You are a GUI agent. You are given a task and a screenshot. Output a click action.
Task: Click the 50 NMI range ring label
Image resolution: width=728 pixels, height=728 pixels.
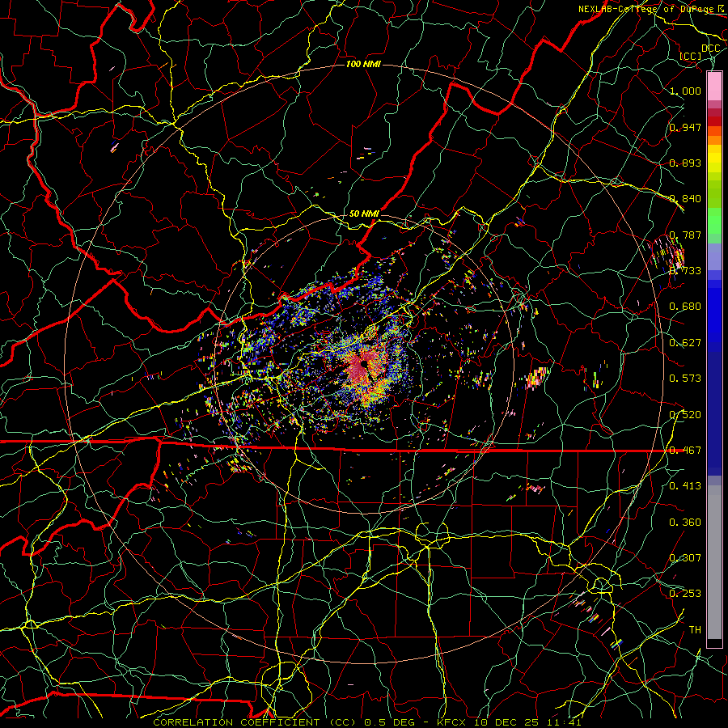364,214
